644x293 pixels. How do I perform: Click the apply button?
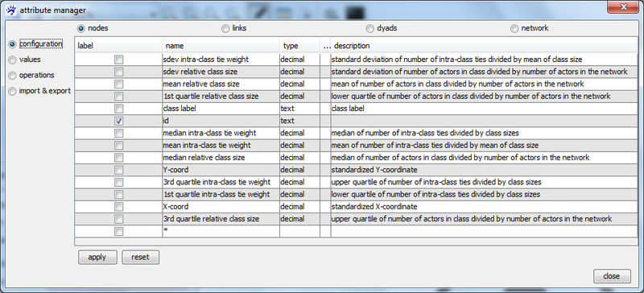tap(97, 258)
